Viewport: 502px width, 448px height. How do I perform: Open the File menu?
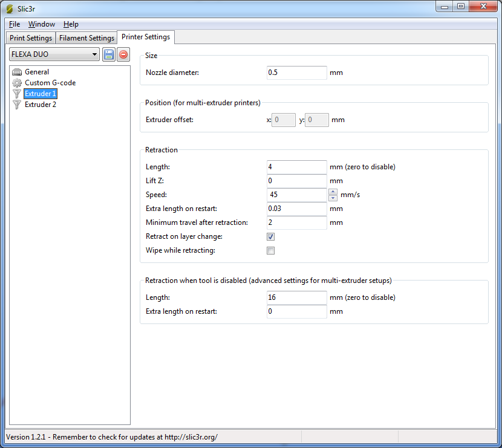click(x=15, y=24)
